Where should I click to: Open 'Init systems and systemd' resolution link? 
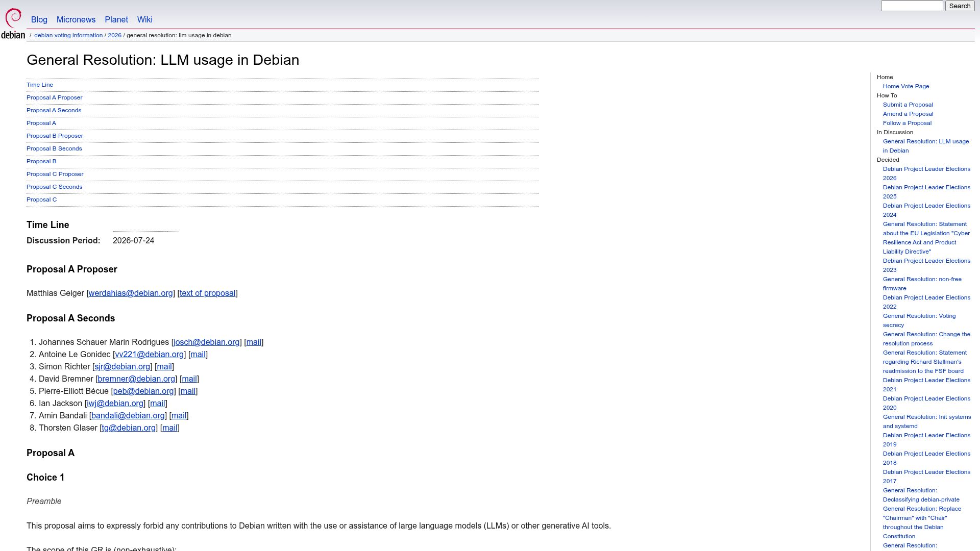pyautogui.click(x=927, y=421)
